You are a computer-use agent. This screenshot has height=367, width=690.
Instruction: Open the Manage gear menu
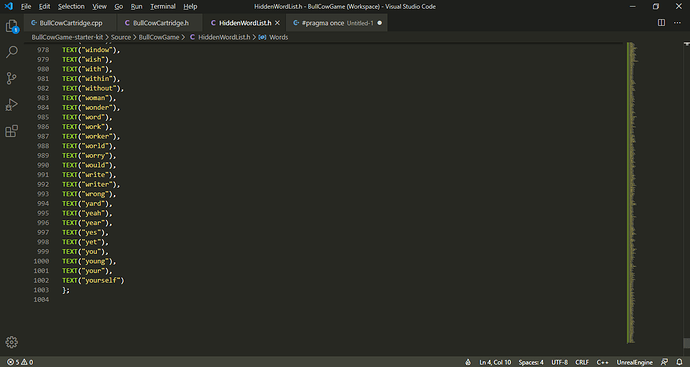pos(11,342)
